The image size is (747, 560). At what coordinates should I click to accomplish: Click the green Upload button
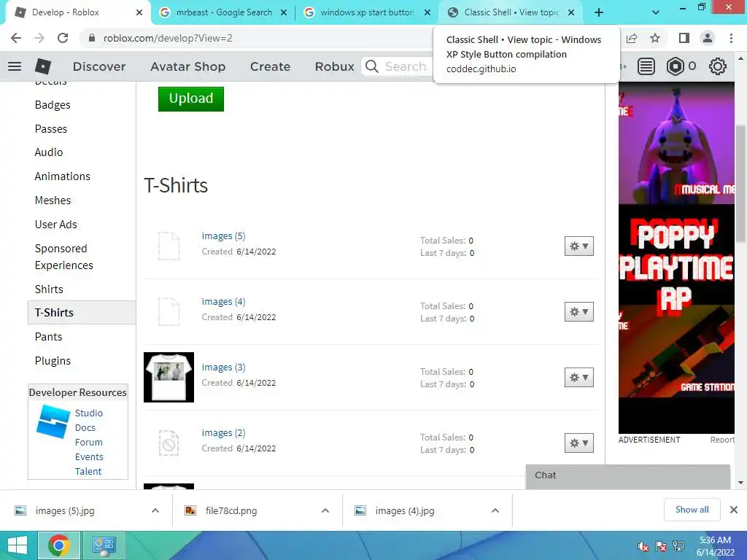(191, 98)
